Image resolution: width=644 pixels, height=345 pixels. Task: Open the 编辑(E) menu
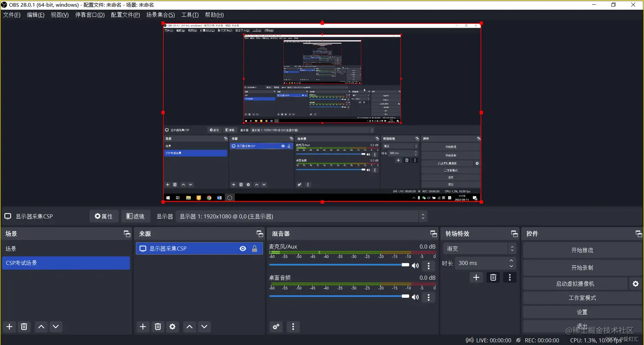(x=35, y=15)
